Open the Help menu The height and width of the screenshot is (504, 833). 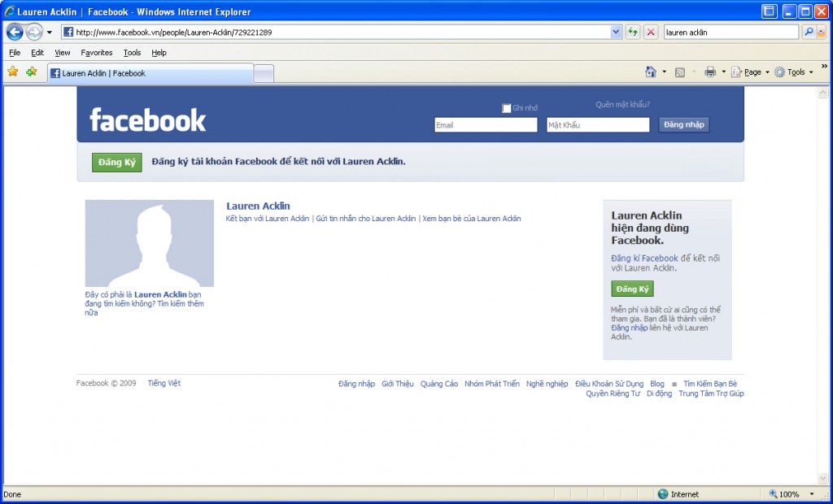point(159,53)
